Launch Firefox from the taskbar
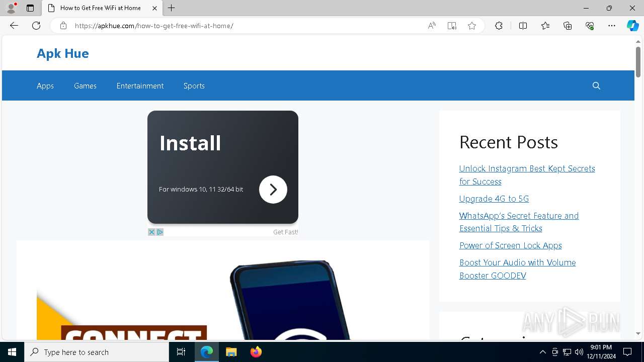This screenshot has height=362, width=644. coord(256,352)
